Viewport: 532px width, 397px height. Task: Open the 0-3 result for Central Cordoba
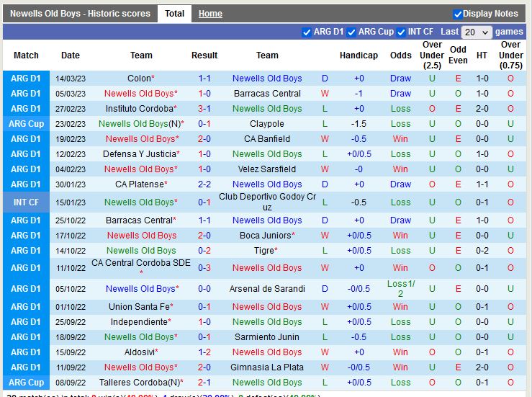204,267
